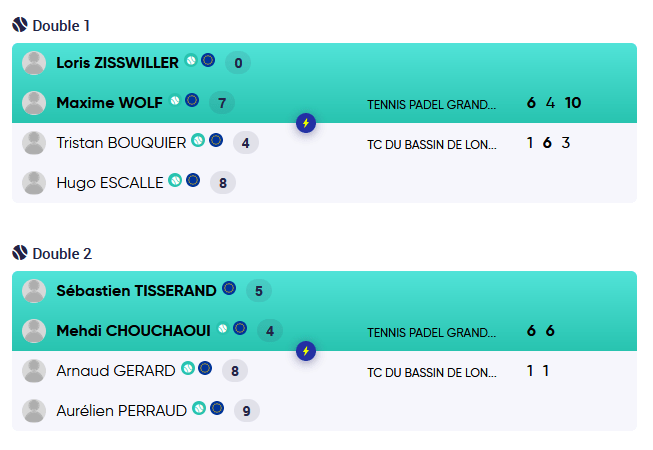Open Aurélien PERRAUD's player name link
The height and width of the screenshot is (450, 653).
(121, 410)
